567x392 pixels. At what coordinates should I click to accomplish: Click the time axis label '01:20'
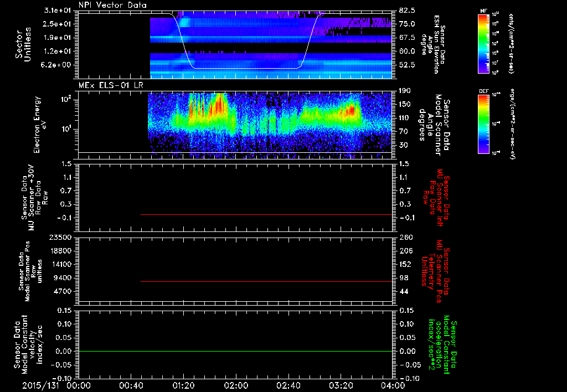[183, 385]
